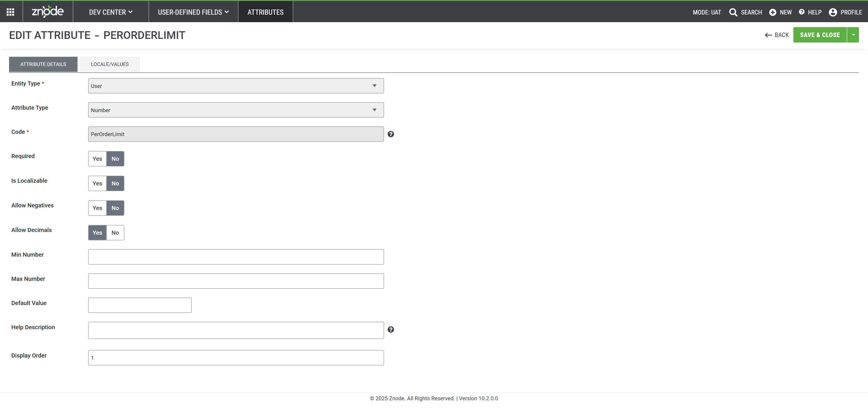
Task: Click the Znode logo
Action: click(47, 12)
